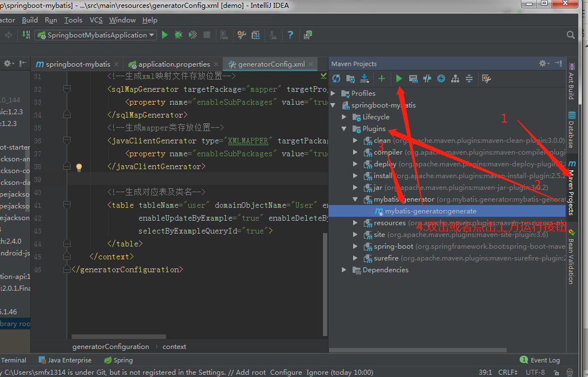Collapse the mybatis-generator plugin node
Viewport: 588px width, 377px height.
pos(355,199)
